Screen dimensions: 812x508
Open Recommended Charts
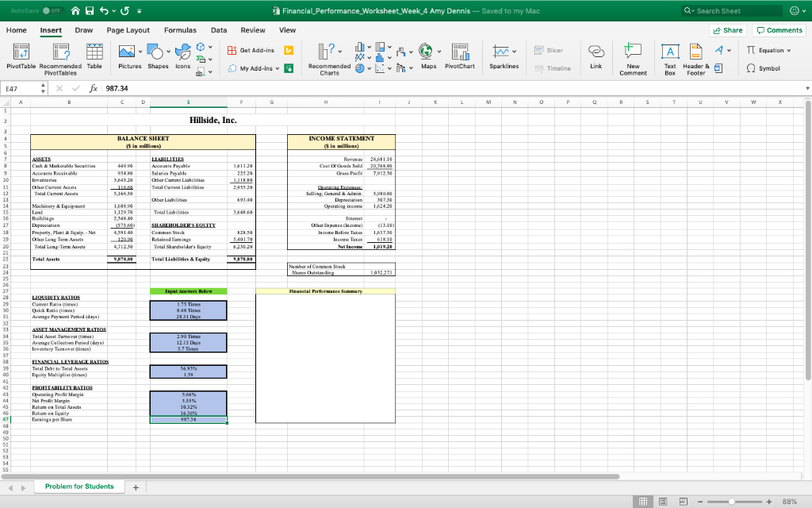point(327,57)
